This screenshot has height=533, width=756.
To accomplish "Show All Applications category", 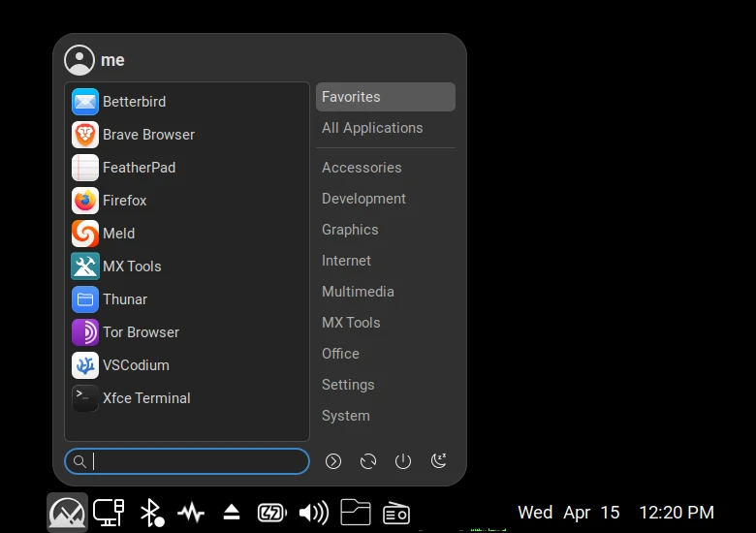I will (x=386, y=128).
